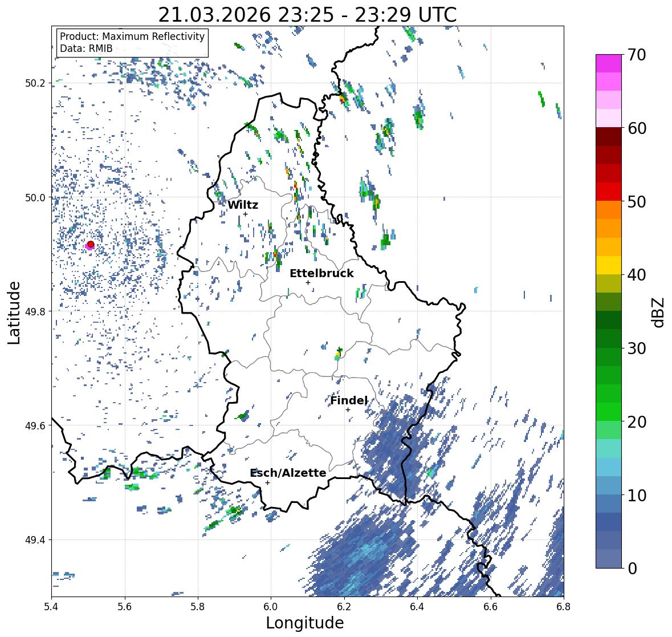Click the Latitude axis label
Image resolution: width=672 pixels, height=637 pixels.
(14, 313)
